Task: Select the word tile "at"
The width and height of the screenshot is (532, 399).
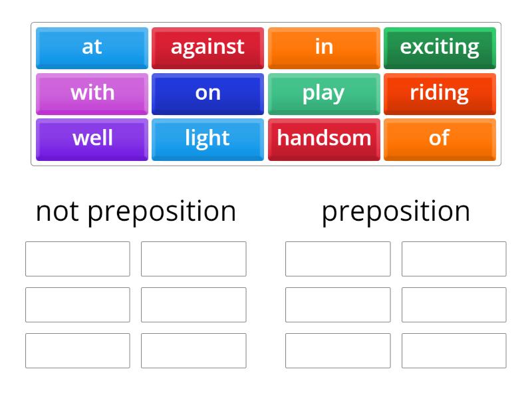Action: (x=91, y=47)
